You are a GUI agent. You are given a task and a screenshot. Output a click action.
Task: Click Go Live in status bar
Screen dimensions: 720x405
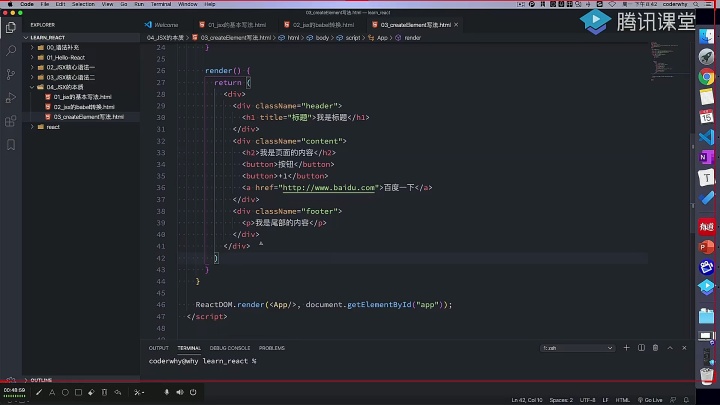tap(650, 400)
